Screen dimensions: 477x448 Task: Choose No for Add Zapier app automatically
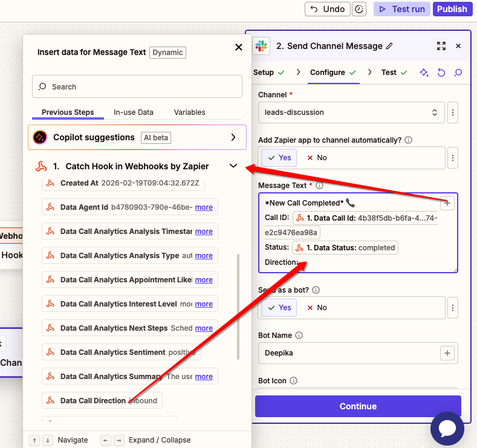317,158
